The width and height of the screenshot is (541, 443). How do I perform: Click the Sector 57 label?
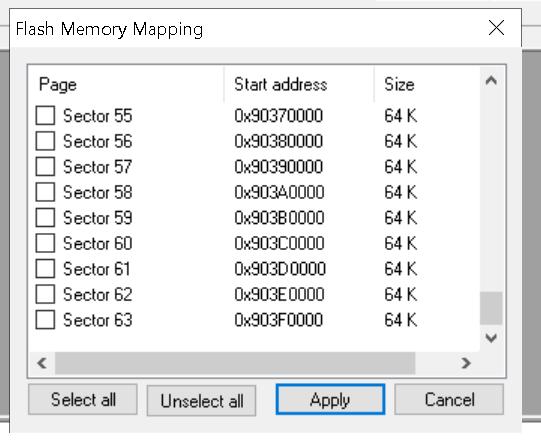click(x=98, y=167)
